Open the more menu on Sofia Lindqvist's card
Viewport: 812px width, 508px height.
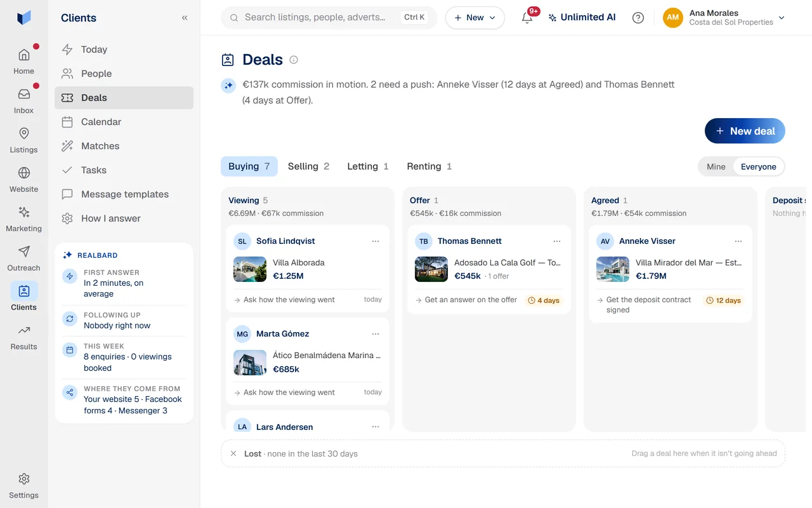pos(376,241)
